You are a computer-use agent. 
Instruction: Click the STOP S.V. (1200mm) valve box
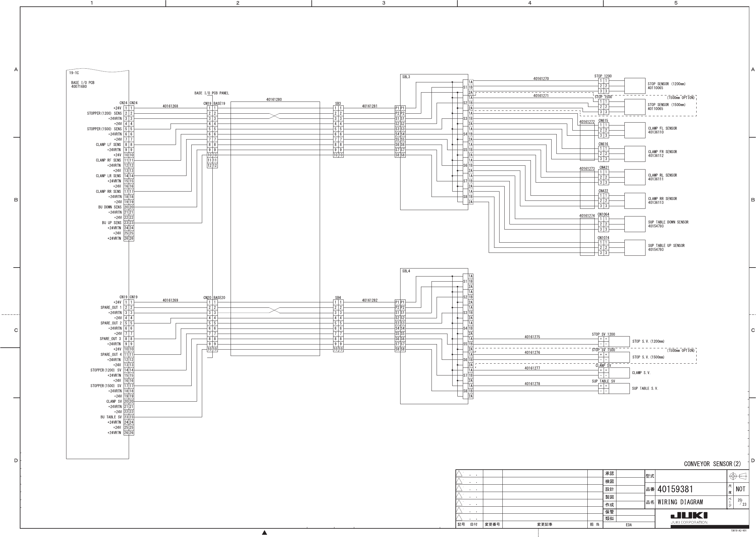pos(619,342)
